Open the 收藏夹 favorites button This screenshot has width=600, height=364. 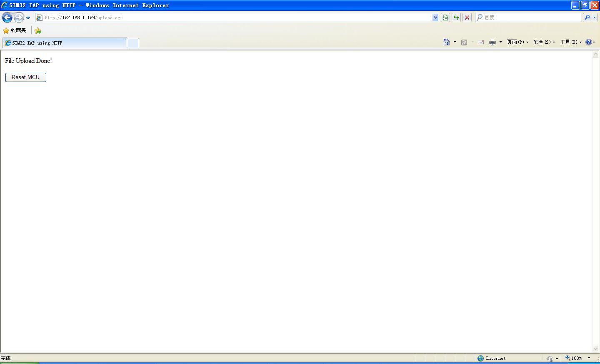(15, 30)
